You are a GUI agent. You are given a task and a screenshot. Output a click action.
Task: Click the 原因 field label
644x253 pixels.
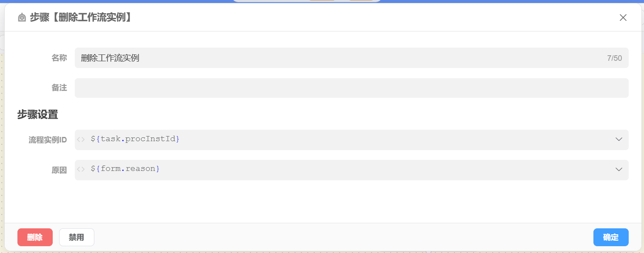pos(59,170)
